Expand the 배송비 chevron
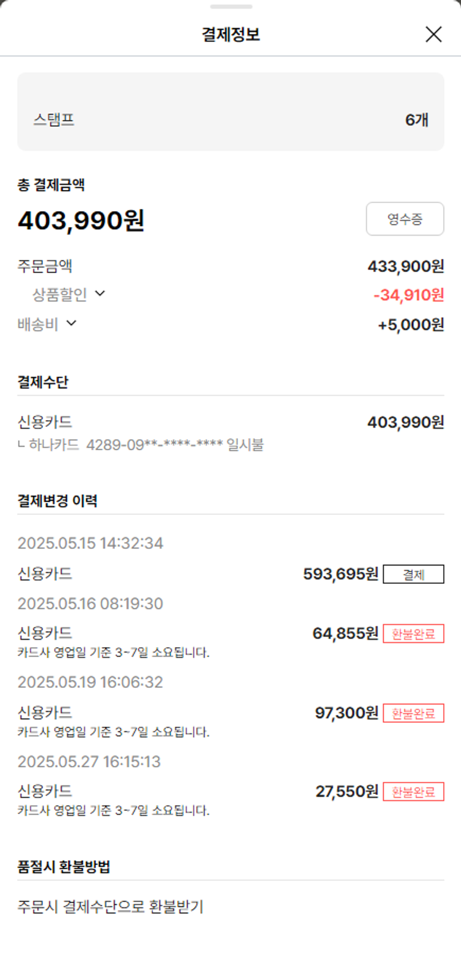 (x=71, y=323)
